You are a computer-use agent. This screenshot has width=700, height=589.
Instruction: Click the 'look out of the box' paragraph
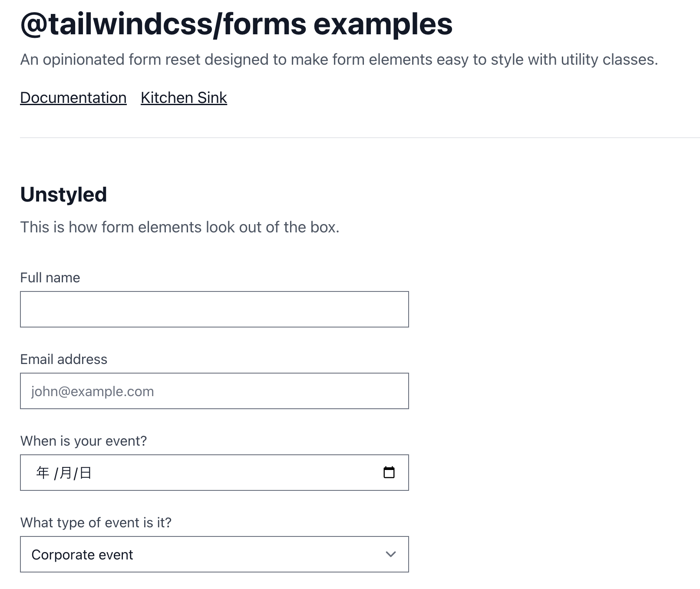click(179, 227)
